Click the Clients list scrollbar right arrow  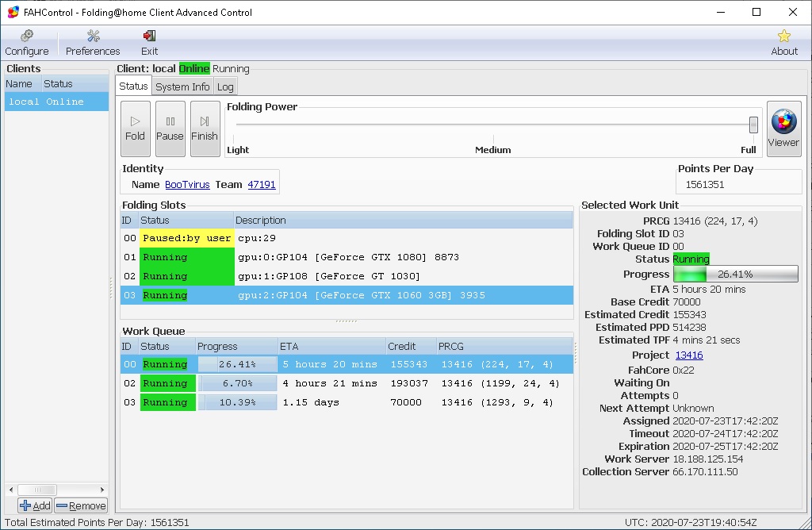[102, 490]
